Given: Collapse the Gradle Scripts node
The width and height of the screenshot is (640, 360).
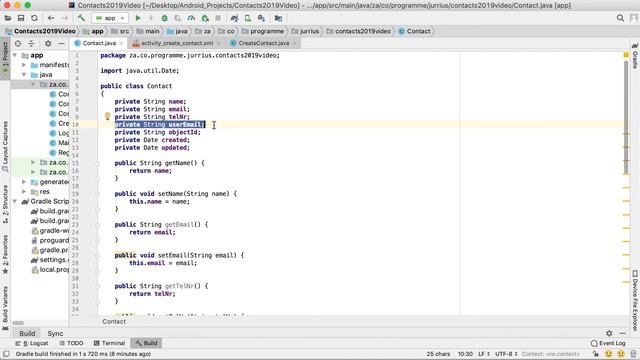Looking at the screenshot, I should [x=15, y=201].
